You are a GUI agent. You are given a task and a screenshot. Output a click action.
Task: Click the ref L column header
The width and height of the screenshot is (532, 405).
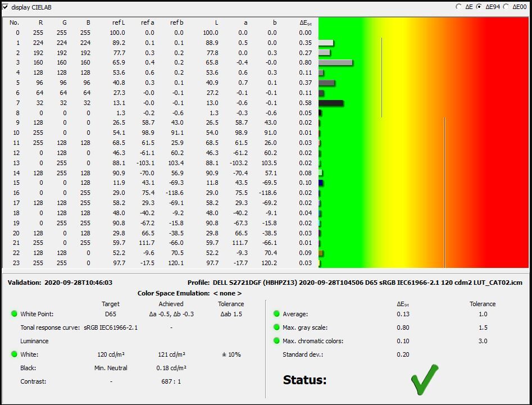point(119,22)
